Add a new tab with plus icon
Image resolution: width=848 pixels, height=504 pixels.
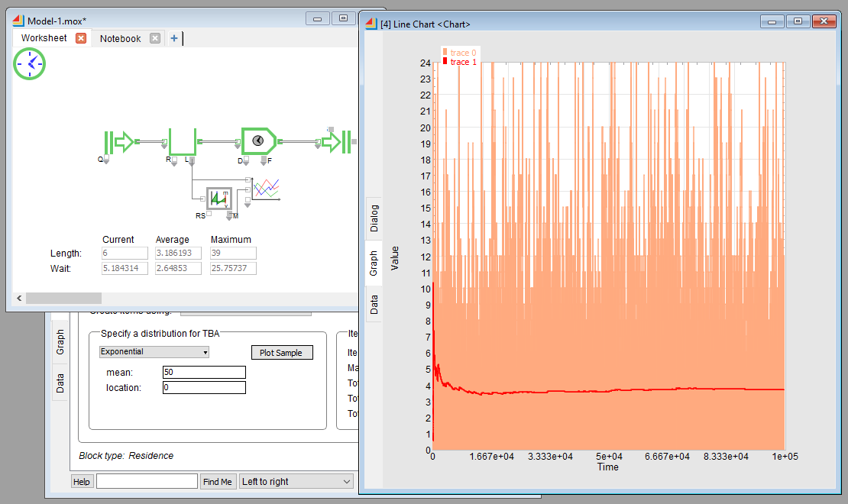174,38
